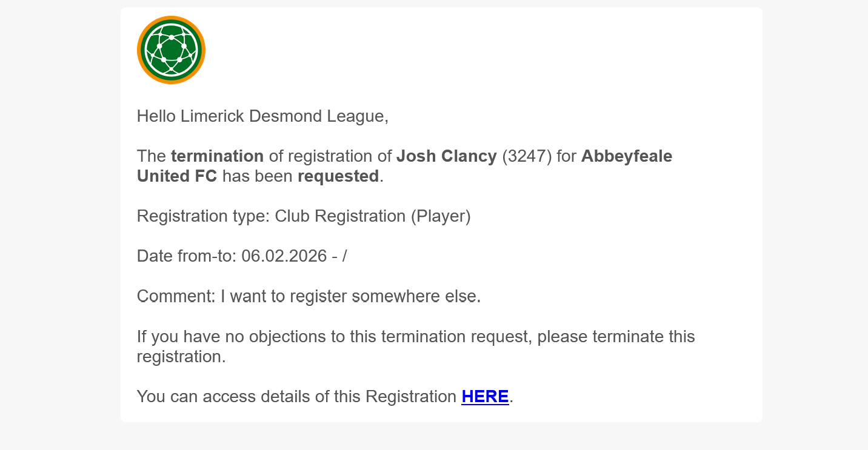Click the bold word "requested"
The width and height of the screenshot is (868, 450).
338,176
